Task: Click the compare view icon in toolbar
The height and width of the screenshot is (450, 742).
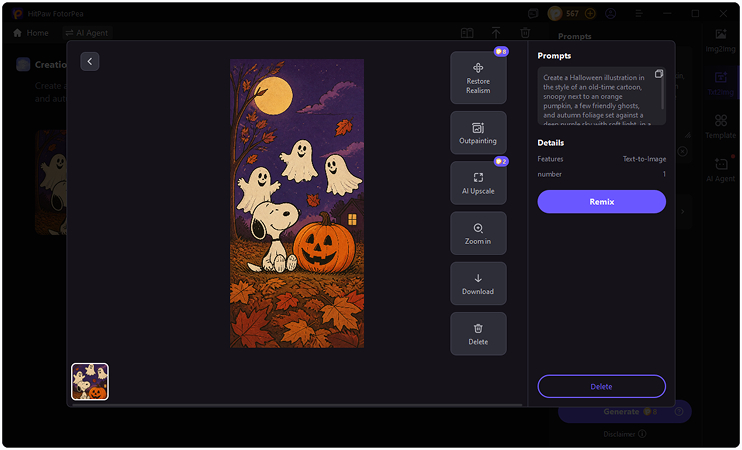Action: click(x=467, y=33)
